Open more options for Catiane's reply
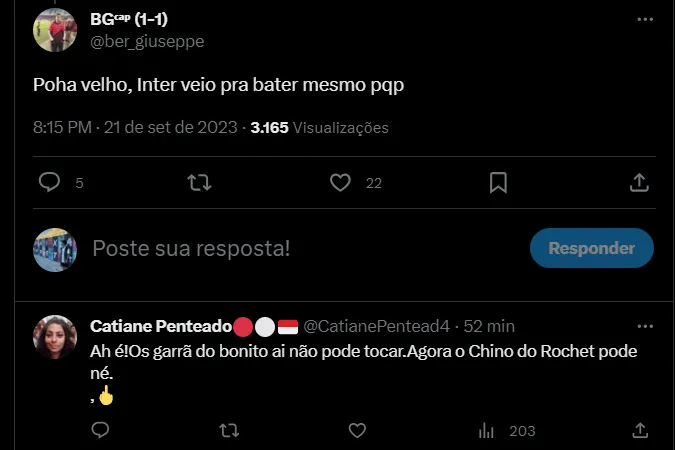The height and width of the screenshot is (450, 675). tap(645, 326)
